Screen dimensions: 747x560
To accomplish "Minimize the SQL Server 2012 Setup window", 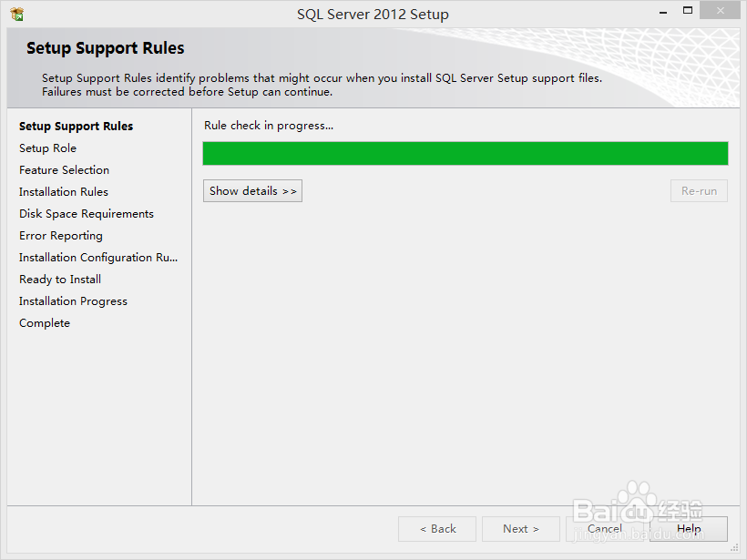I will coord(662,10).
